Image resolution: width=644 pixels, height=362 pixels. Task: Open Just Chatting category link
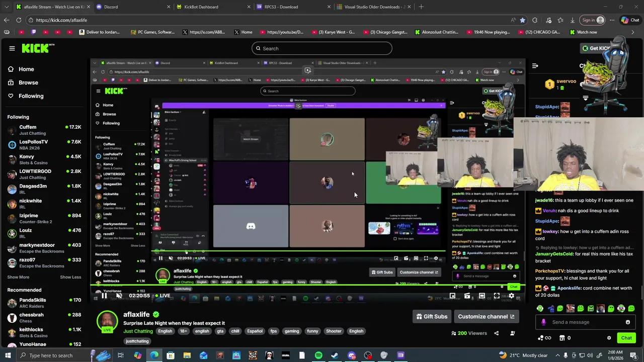pyautogui.click(x=138, y=331)
